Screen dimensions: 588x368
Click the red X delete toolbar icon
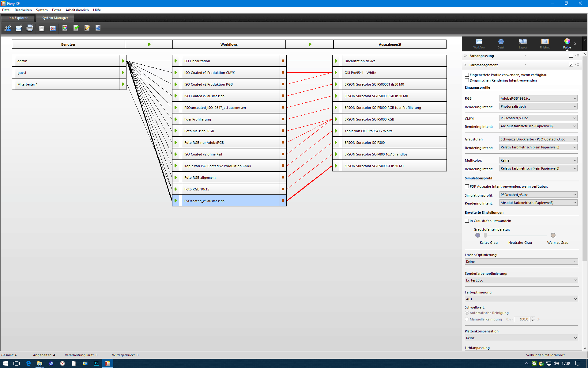[x=53, y=28]
